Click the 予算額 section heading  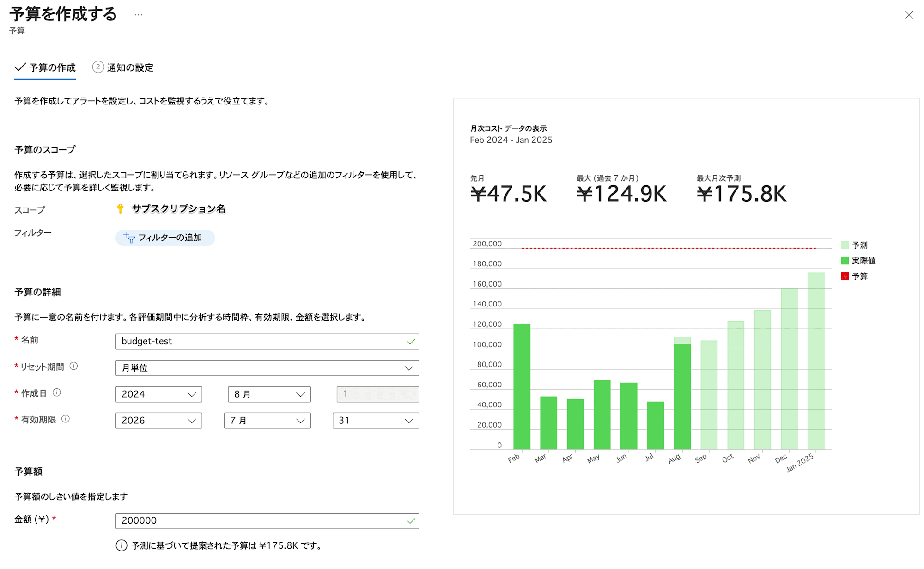28,471
